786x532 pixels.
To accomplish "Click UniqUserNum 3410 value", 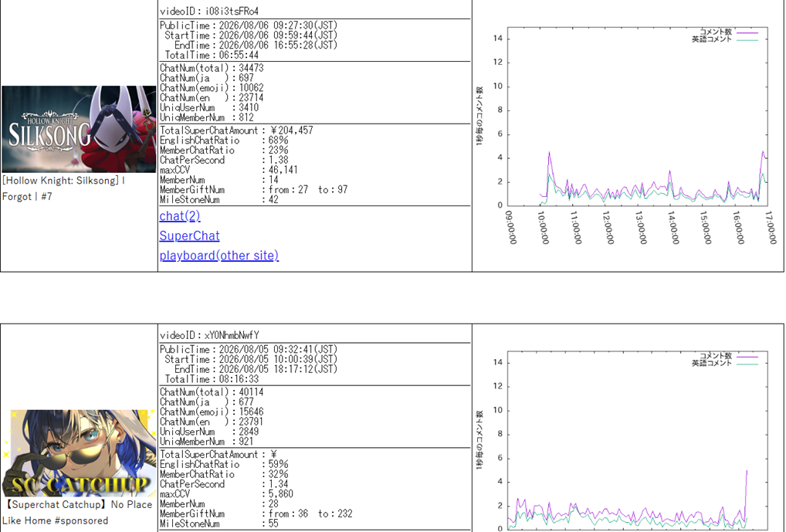I will 249,107.
